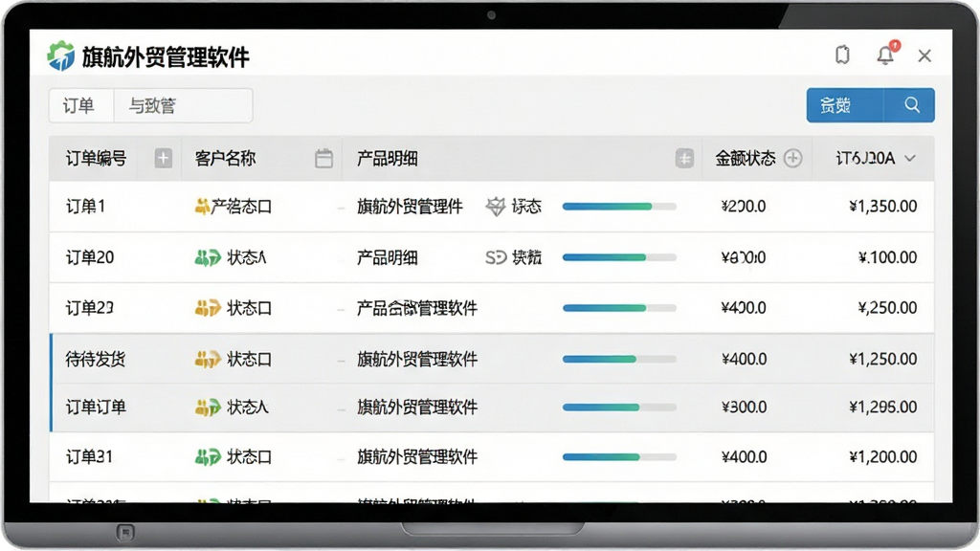Click 产品明细 cell in 订单20 row
This screenshot has height=551, width=980.
pyautogui.click(x=387, y=257)
